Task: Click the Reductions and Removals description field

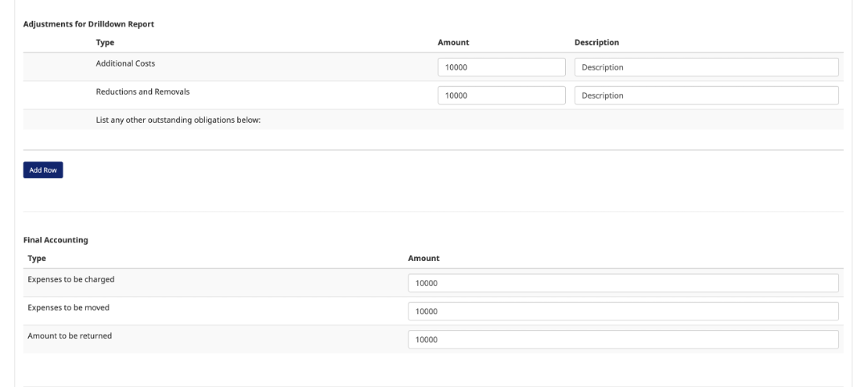Action: [x=706, y=96]
